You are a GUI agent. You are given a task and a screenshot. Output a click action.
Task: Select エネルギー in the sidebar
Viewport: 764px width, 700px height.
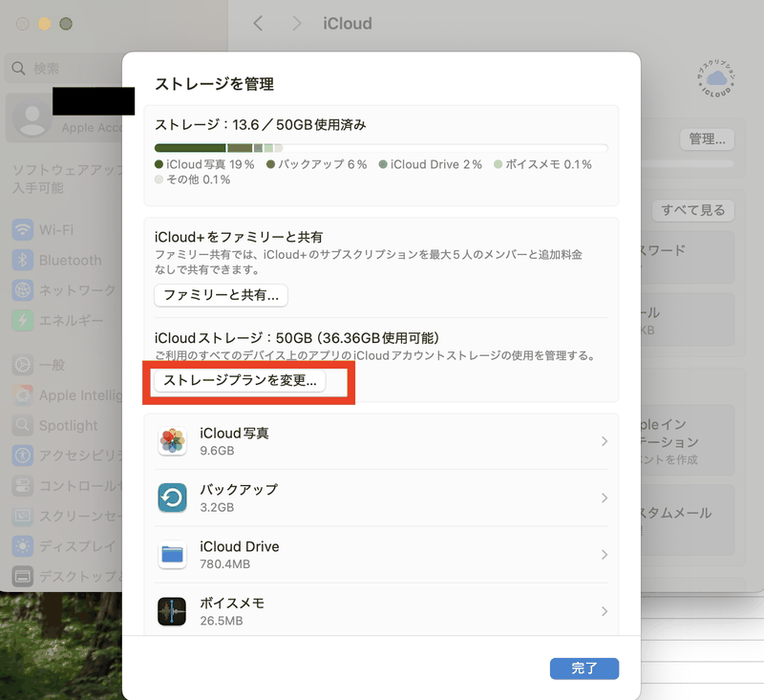(71, 321)
